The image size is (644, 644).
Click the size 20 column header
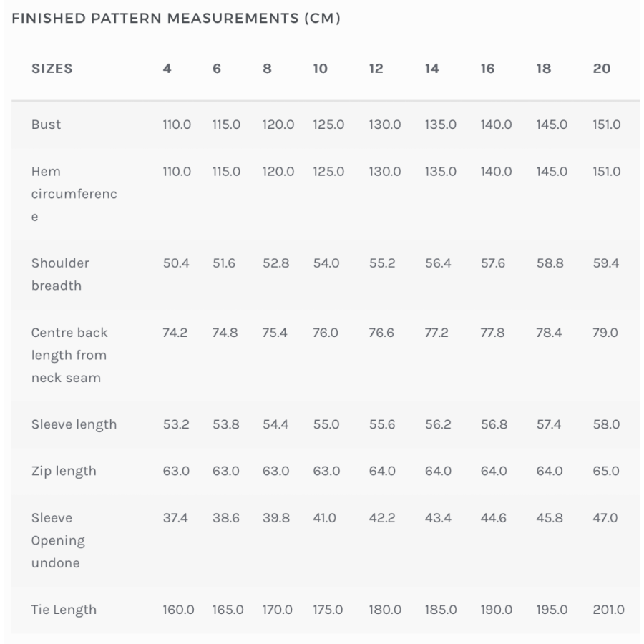(602, 69)
